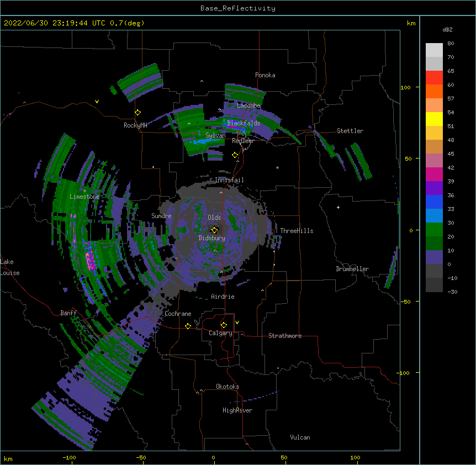Click the Sundre city label
Viewport: 476px width, 465px height.
(x=161, y=216)
